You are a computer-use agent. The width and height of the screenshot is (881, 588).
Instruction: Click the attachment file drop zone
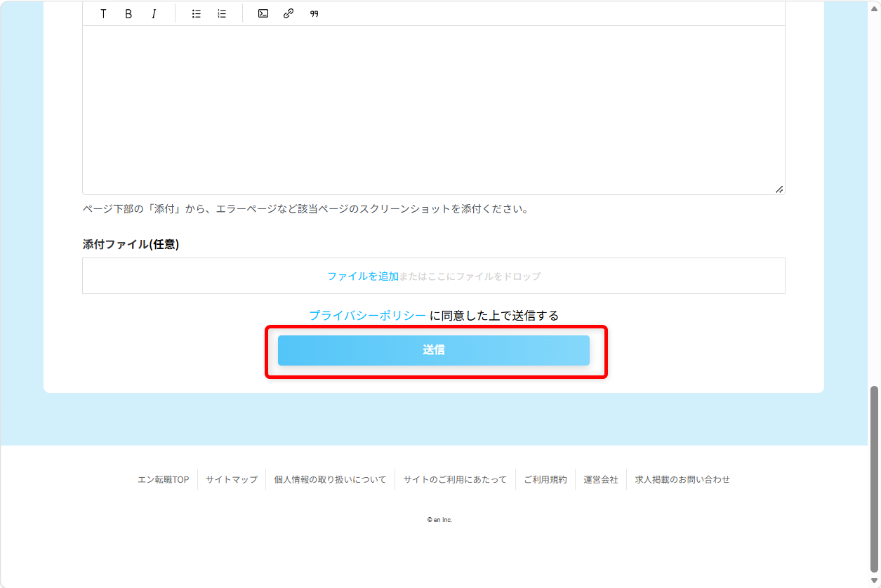[433, 276]
